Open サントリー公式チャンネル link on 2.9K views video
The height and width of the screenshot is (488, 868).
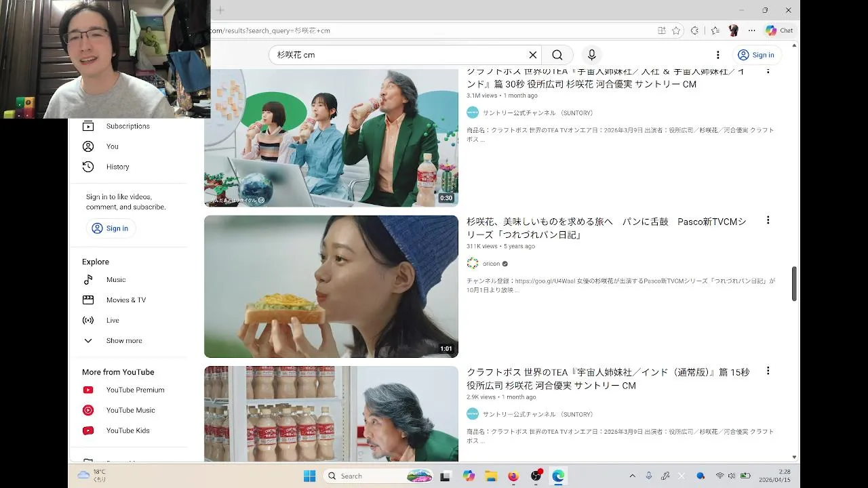[538, 414]
